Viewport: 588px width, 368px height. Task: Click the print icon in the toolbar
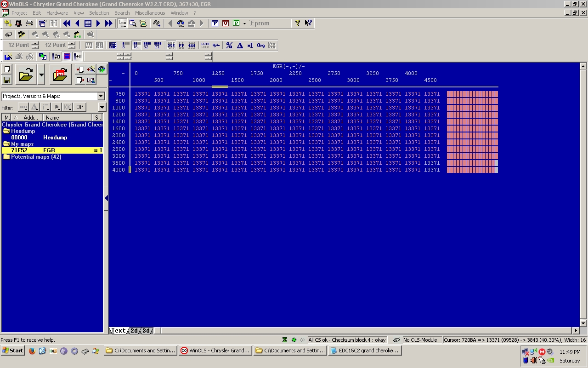tap(29, 23)
